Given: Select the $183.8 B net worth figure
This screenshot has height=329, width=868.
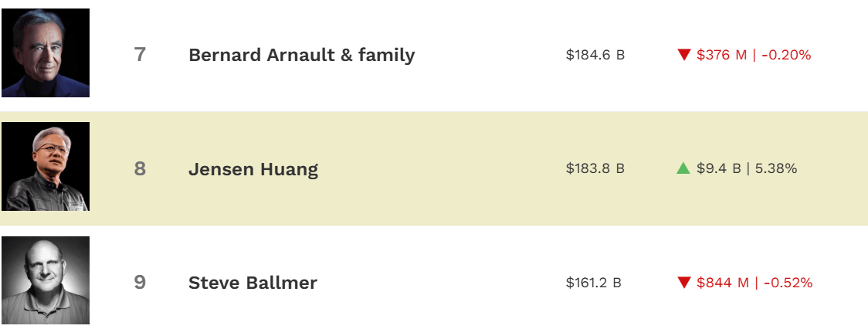Looking at the screenshot, I should pos(595,168).
